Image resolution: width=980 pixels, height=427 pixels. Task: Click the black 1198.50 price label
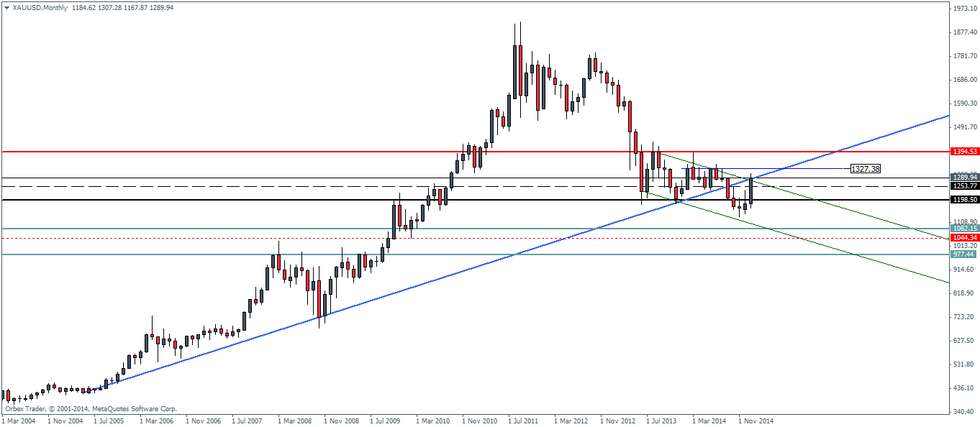pos(964,200)
